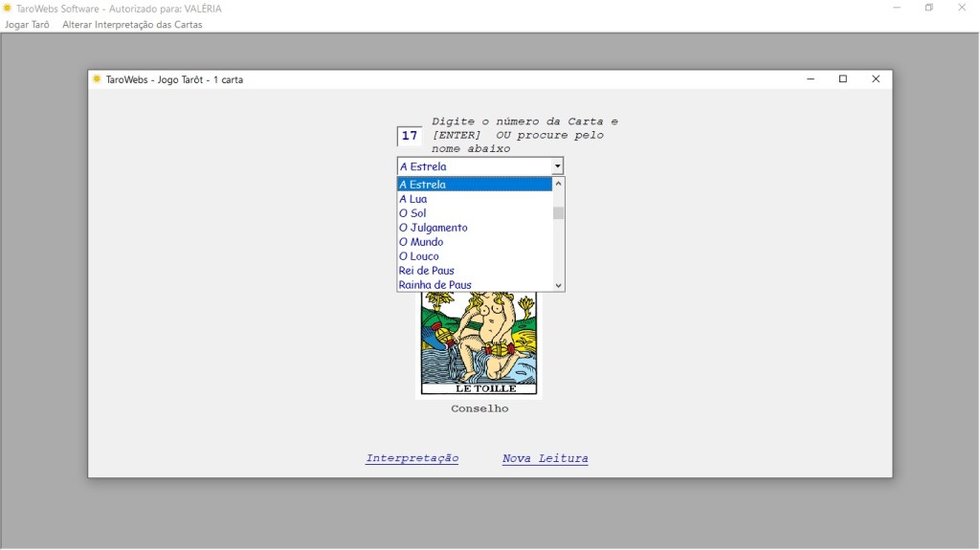Image resolution: width=980 pixels, height=550 pixels.
Task: Maximize the Jogo Tarôt inner window
Action: click(843, 79)
